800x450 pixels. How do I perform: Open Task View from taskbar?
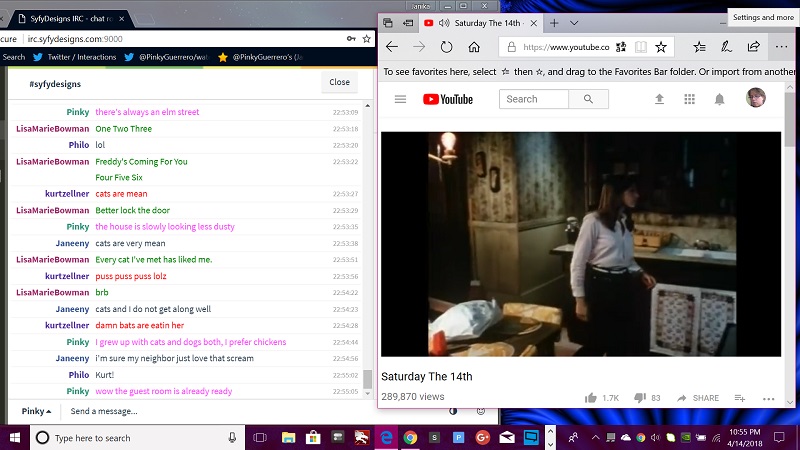click(260, 438)
